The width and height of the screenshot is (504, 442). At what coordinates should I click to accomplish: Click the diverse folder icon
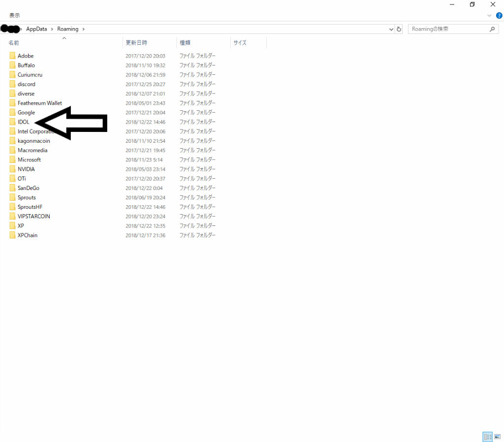pos(12,94)
